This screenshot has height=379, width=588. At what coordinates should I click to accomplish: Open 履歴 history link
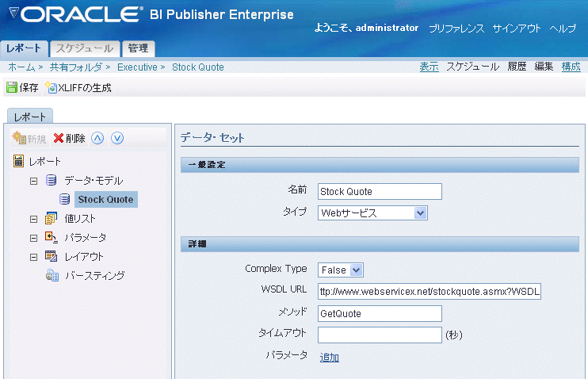(517, 67)
